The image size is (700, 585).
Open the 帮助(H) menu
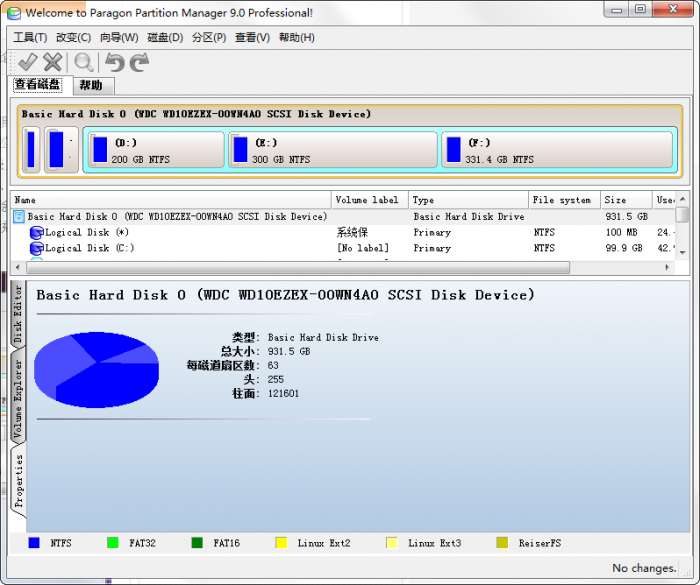296,38
